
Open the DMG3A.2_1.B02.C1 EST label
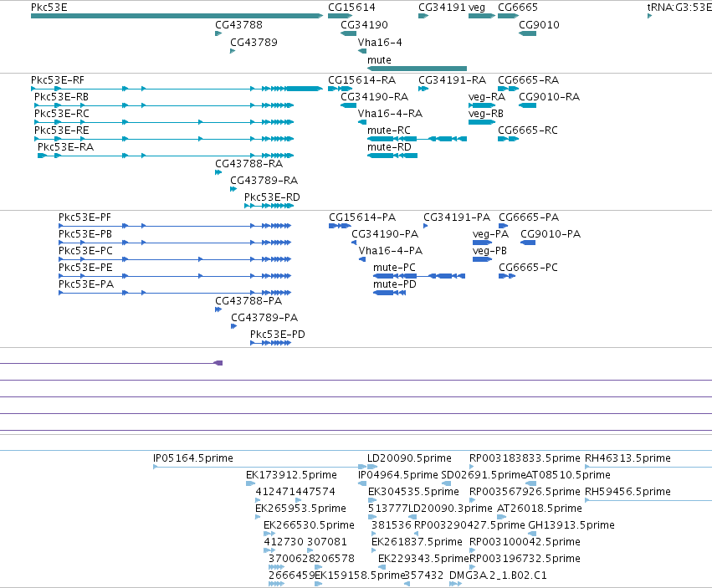coord(498,575)
